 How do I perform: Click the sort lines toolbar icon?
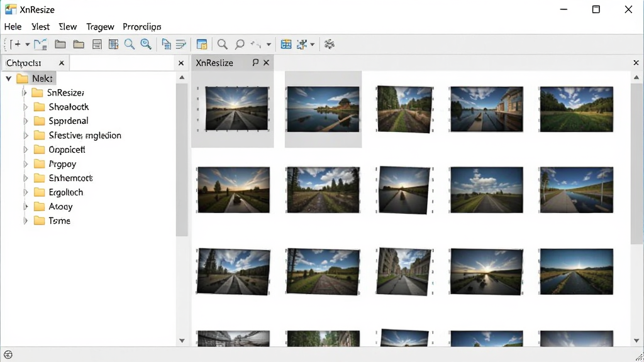[x=180, y=45]
